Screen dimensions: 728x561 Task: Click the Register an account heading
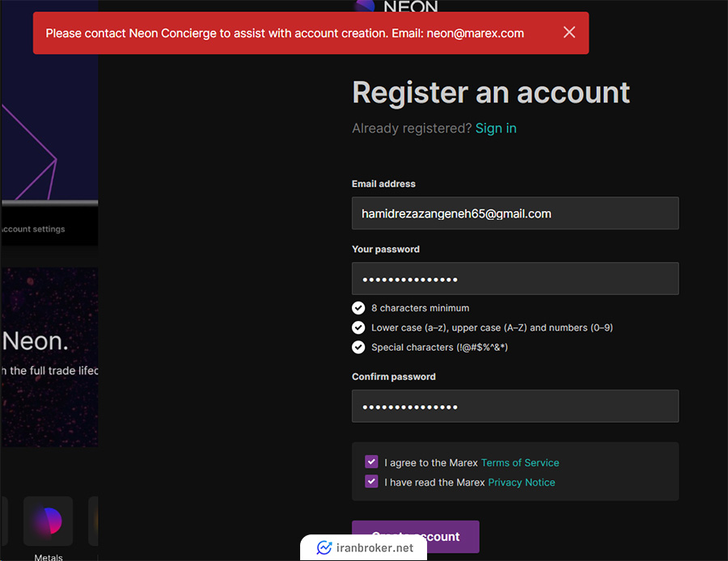(491, 93)
